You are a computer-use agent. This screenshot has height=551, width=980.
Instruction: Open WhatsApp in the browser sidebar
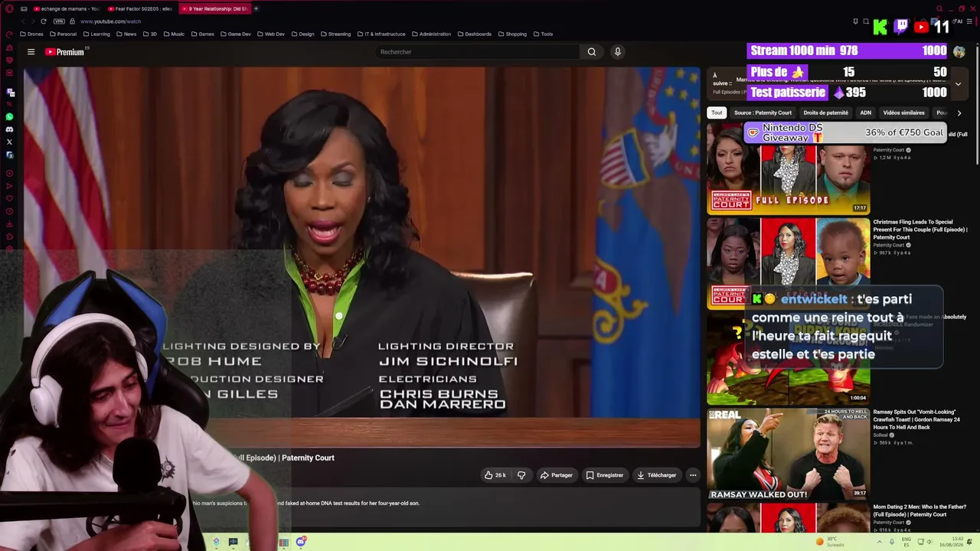(x=9, y=117)
